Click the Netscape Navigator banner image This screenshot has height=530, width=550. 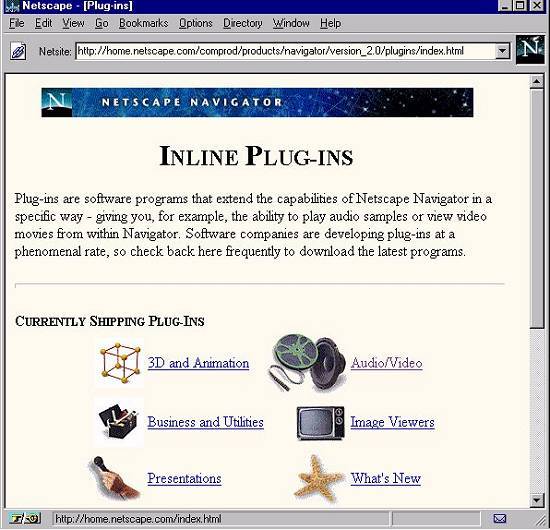pyautogui.click(x=257, y=102)
